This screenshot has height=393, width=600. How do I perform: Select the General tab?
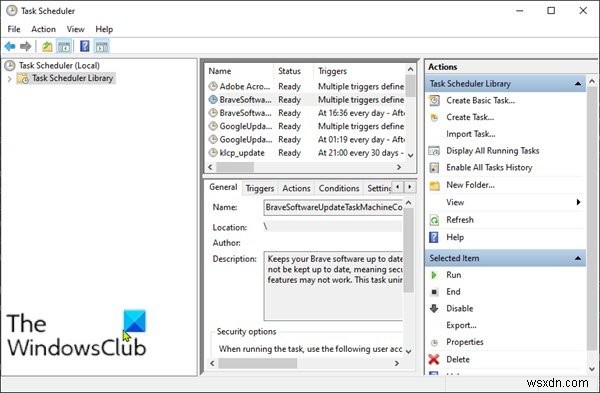point(223,187)
